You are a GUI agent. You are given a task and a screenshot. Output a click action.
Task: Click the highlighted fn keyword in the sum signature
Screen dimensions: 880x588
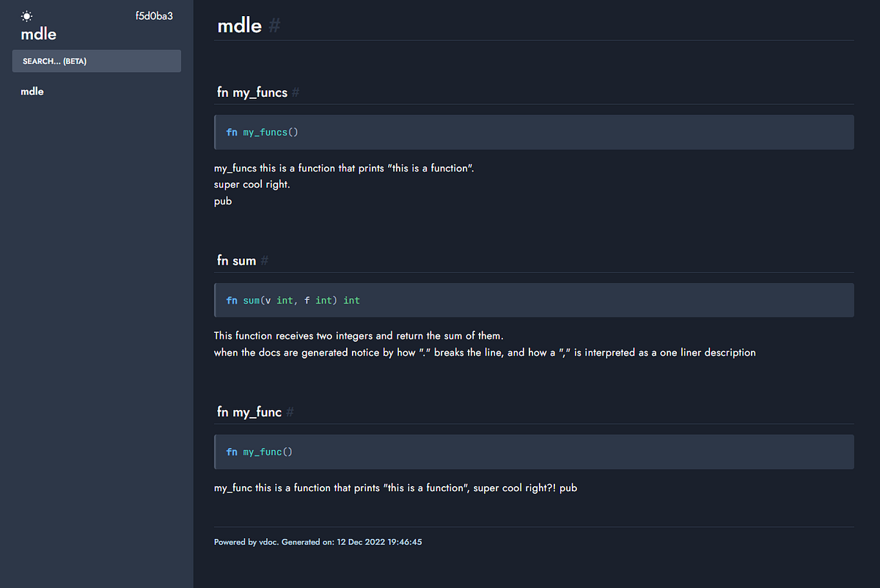tap(231, 300)
